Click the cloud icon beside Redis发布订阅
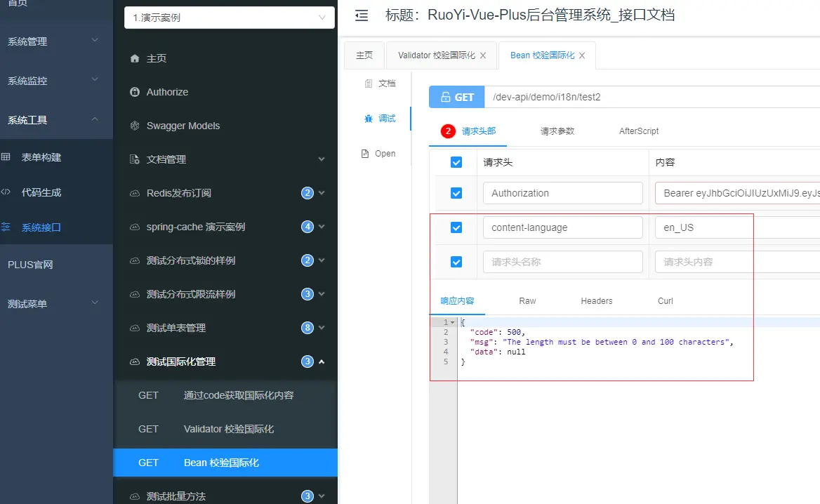This screenshot has height=504, width=820. [x=134, y=193]
